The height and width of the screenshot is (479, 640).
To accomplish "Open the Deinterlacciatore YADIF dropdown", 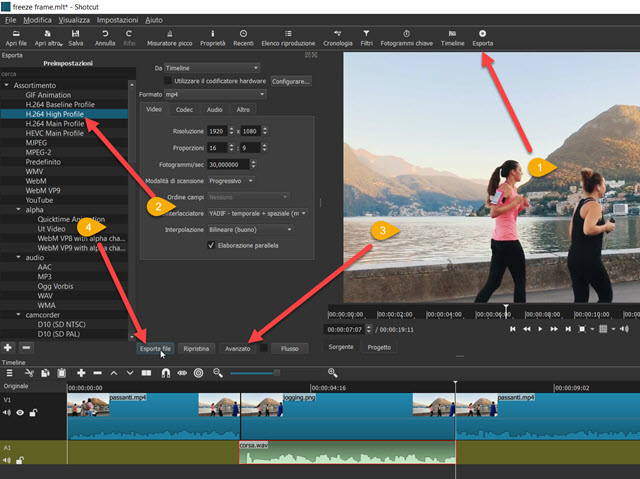I will pyautogui.click(x=258, y=213).
